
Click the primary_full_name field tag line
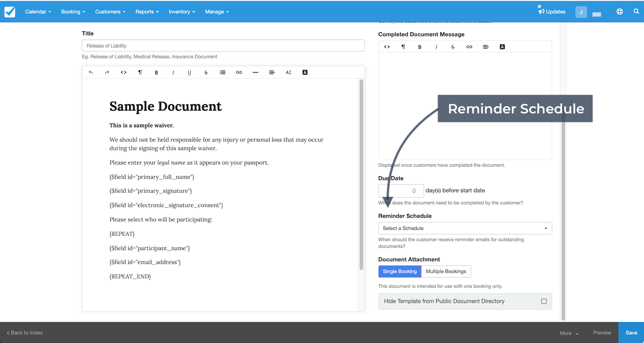(x=152, y=177)
